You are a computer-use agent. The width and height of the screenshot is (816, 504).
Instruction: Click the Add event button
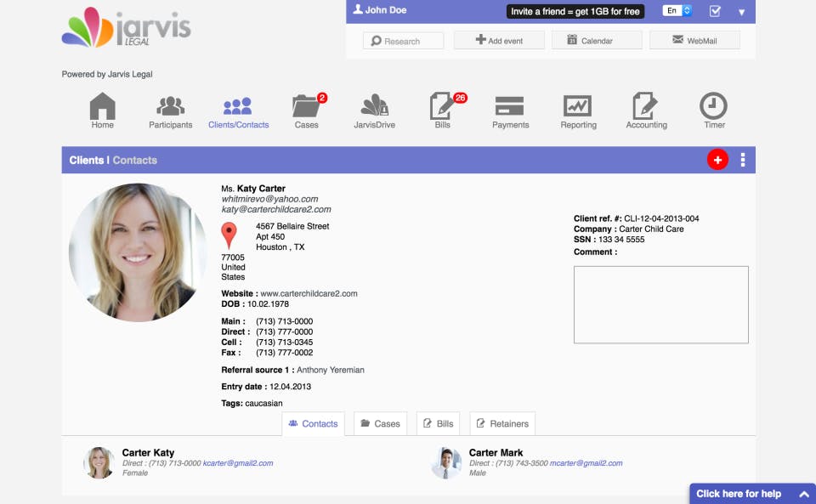[499, 40]
